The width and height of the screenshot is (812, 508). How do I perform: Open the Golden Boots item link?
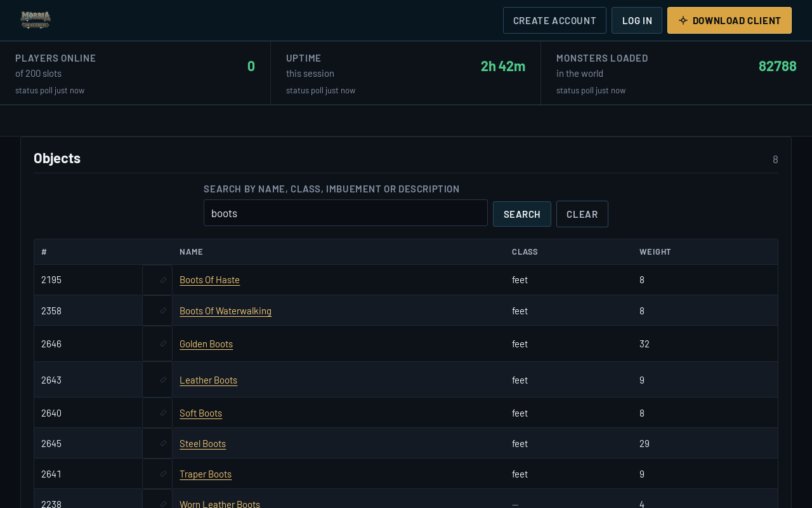206,344
